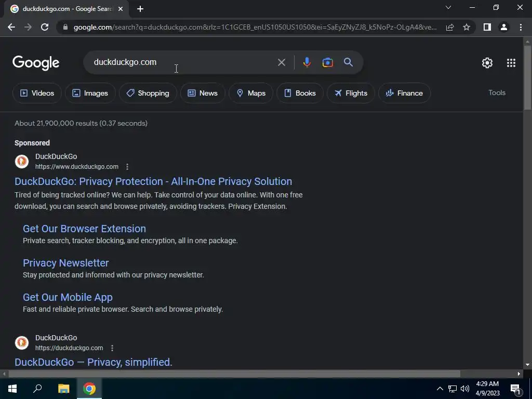Viewport: 532px width, 399px height.
Task: Submit search with magnifier icon
Action: click(x=348, y=62)
